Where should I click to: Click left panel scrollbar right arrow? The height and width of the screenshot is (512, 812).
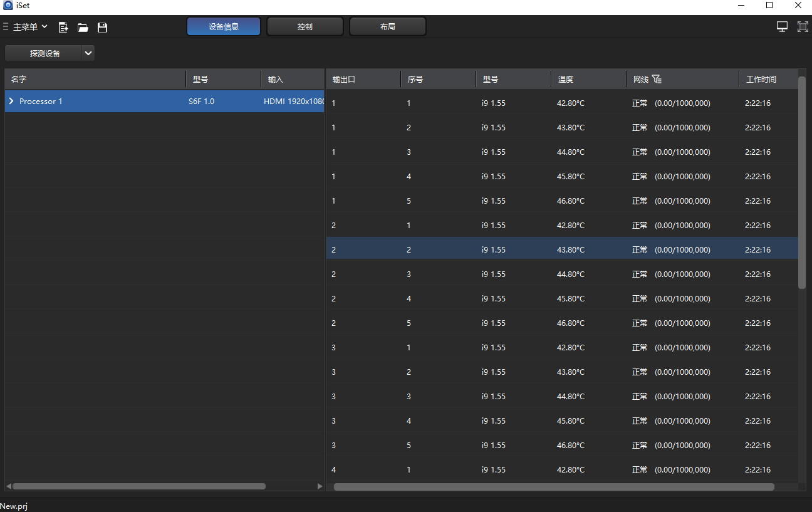point(320,486)
